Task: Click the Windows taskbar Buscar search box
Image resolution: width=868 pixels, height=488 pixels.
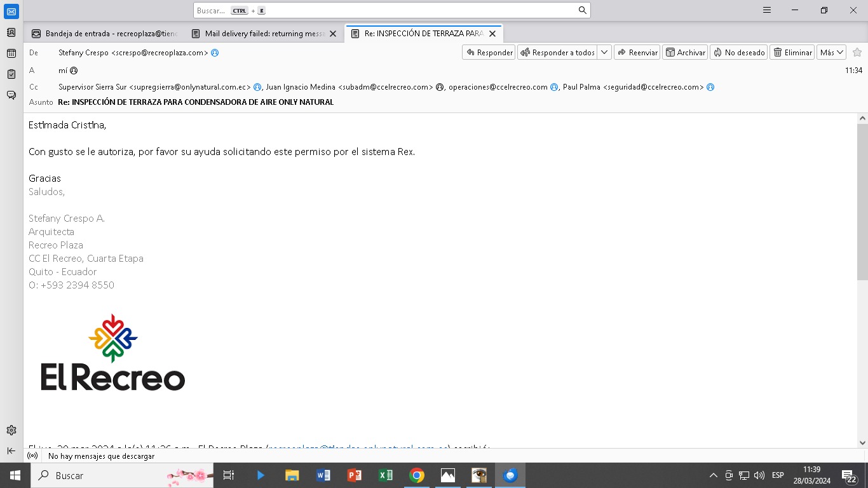Action: click(122, 475)
